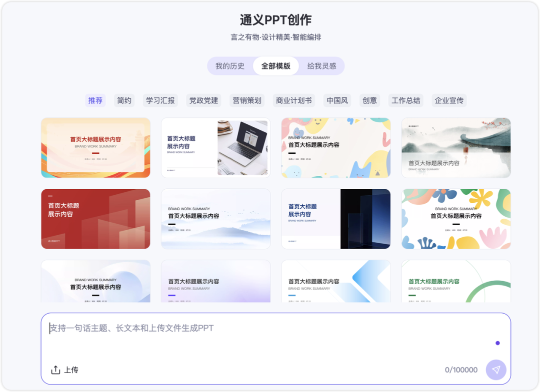Choose the 推荐 category filter
540x392 pixels.
pyautogui.click(x=95, y=100)
